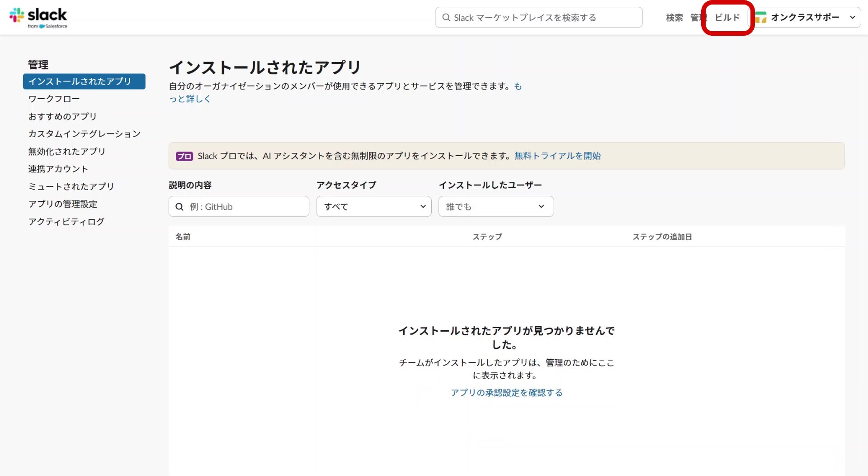Select おすすめのアプリ in the sidebar
868x476 pixels.
(62, 117)
